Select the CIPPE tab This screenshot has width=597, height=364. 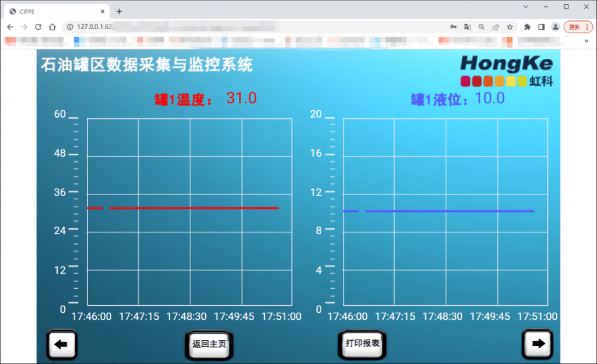click(x=55, y=11)
